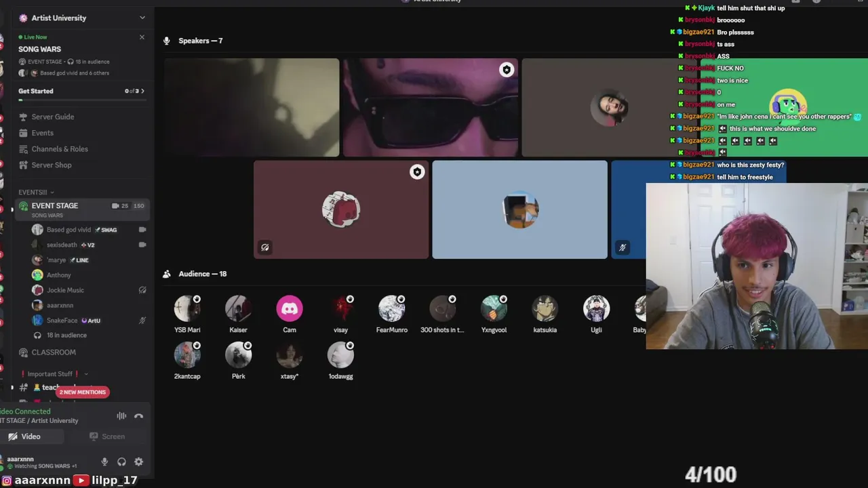Screen dimensions: 868x488
Task: Open Përk audience avatar
Action: click(x=238, y=354)
